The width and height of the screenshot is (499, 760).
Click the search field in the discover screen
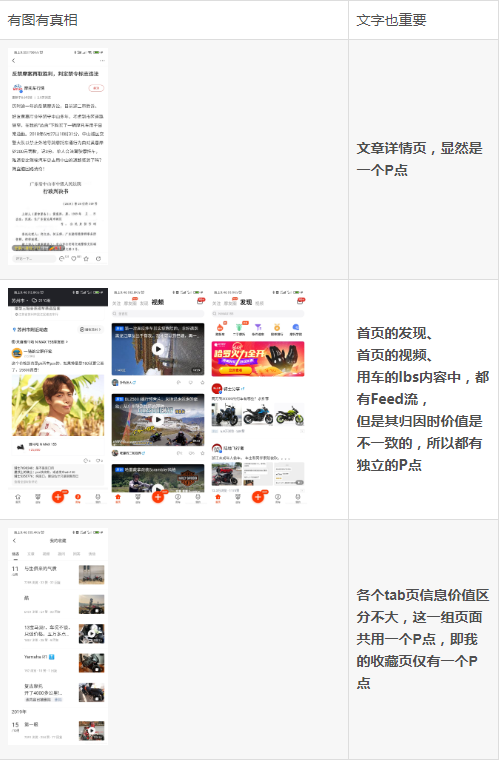[258, 314]
